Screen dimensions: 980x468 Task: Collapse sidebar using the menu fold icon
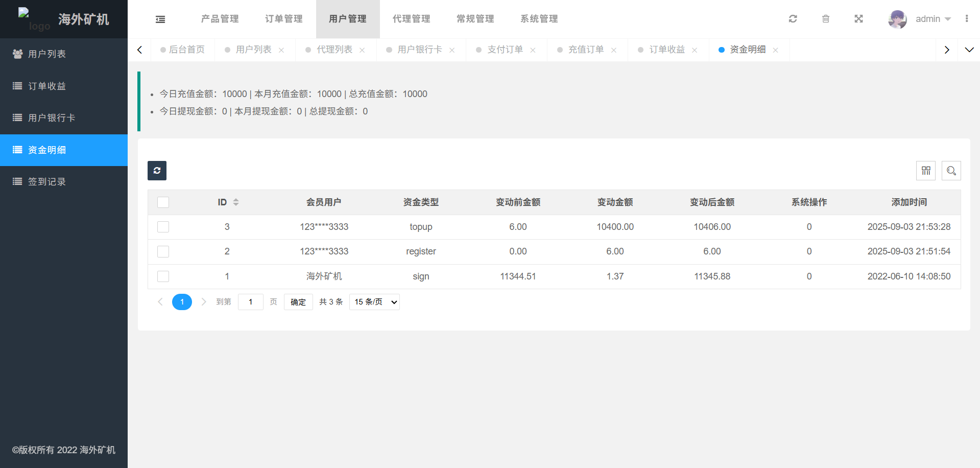160,19
